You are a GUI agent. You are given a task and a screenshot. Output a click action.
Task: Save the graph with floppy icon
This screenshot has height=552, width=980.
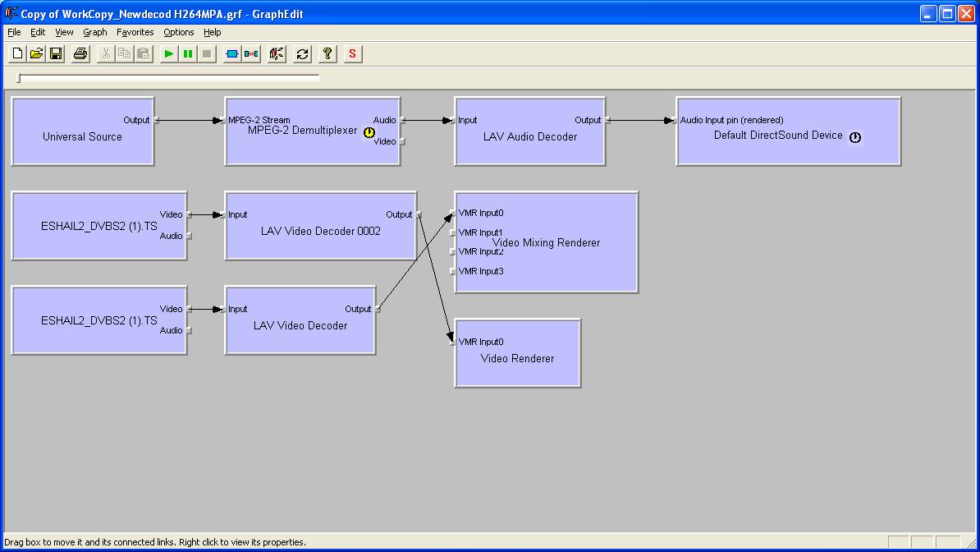(x=56, y=54)
